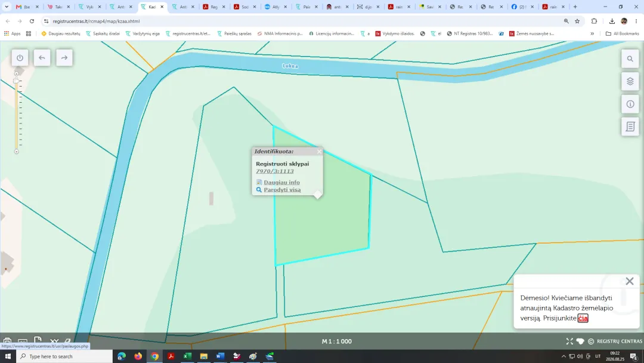The image size is (644, 363).
Task: Switch to the Gmail tab
Action: point(27,7)
